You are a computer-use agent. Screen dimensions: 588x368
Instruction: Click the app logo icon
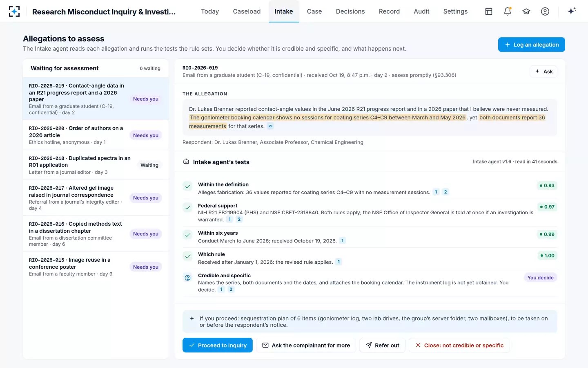click(14, 11)
